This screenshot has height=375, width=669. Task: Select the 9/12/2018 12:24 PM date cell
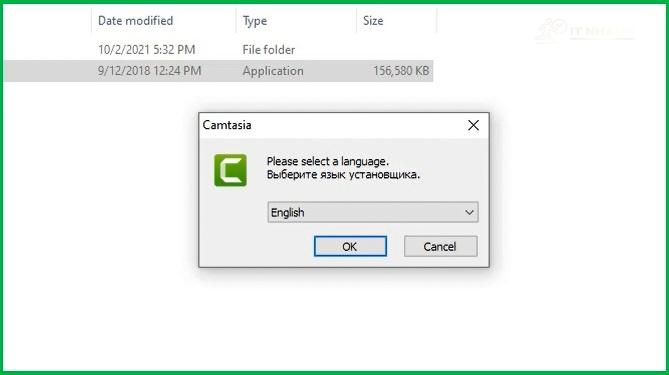(149, 71)
